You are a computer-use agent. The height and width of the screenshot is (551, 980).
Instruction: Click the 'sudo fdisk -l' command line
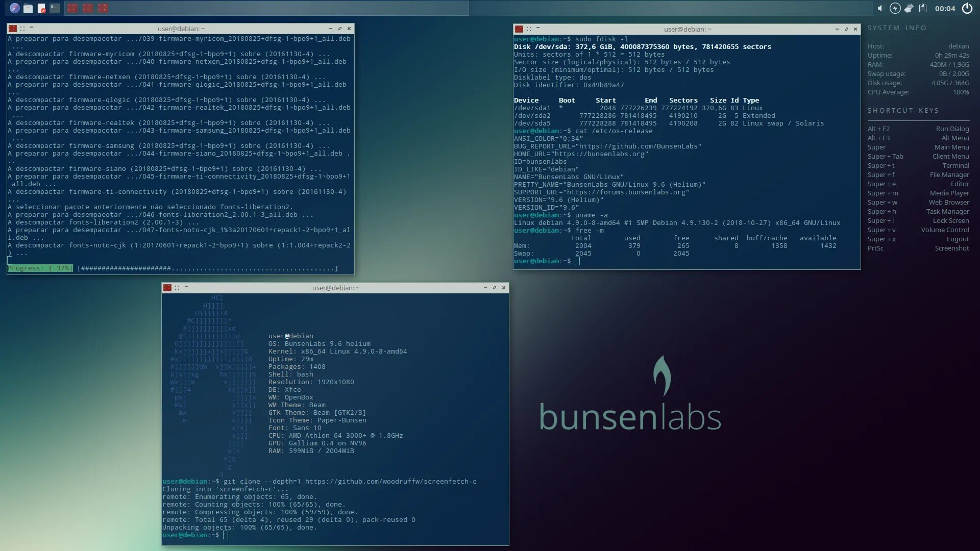[602, 39]
